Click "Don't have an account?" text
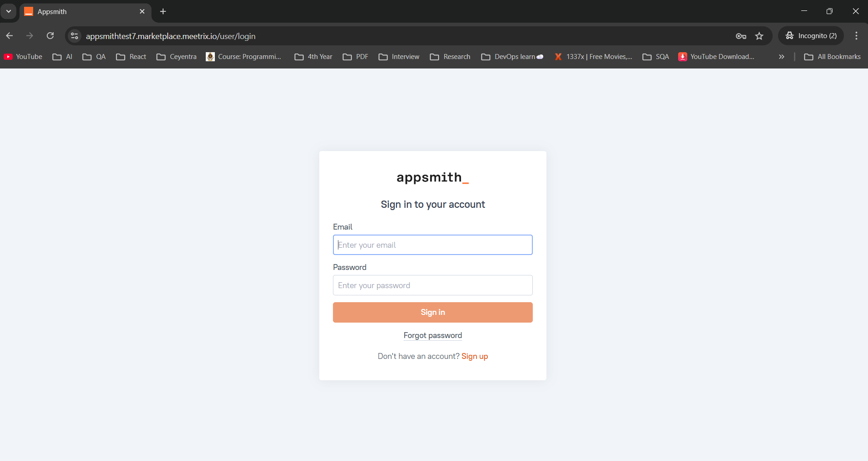Viewport: 868px width, 461px height. click(418, 356)
